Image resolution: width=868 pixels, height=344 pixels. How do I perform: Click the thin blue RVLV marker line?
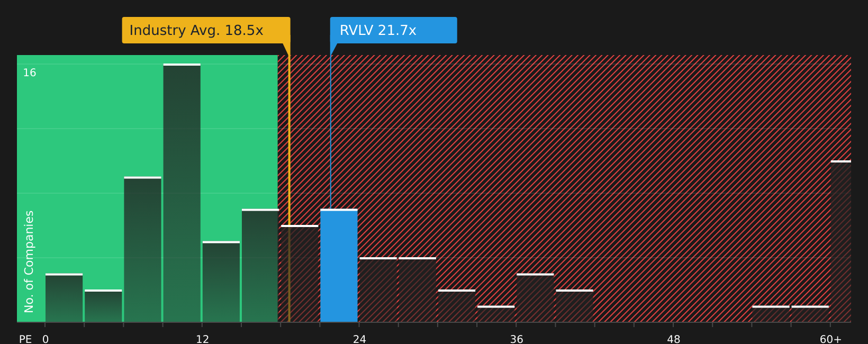point(331,132)
